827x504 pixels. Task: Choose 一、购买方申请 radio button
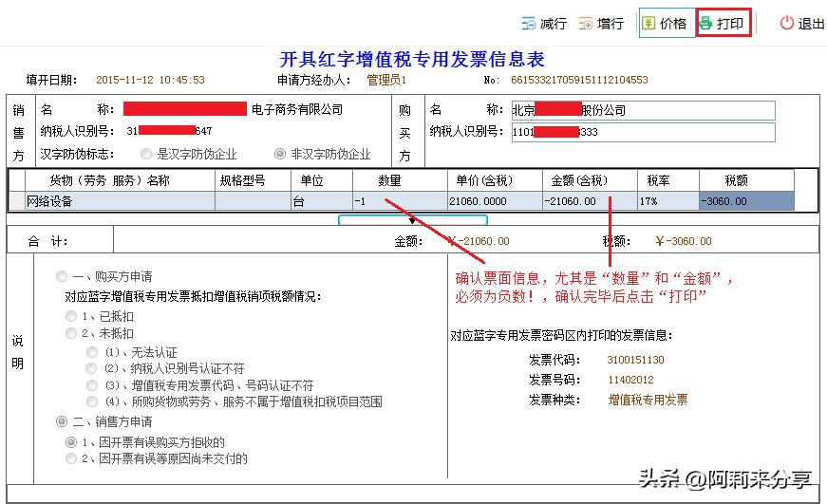pos(62,276)
